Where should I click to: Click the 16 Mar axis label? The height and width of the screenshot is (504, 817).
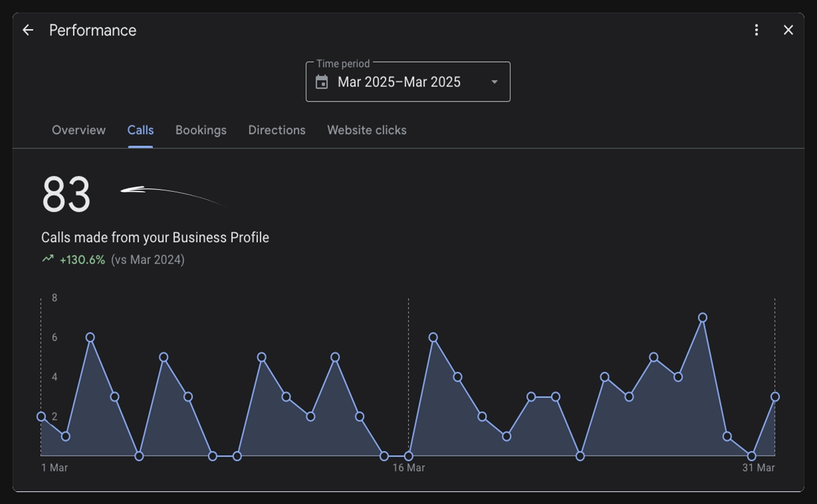409,468
